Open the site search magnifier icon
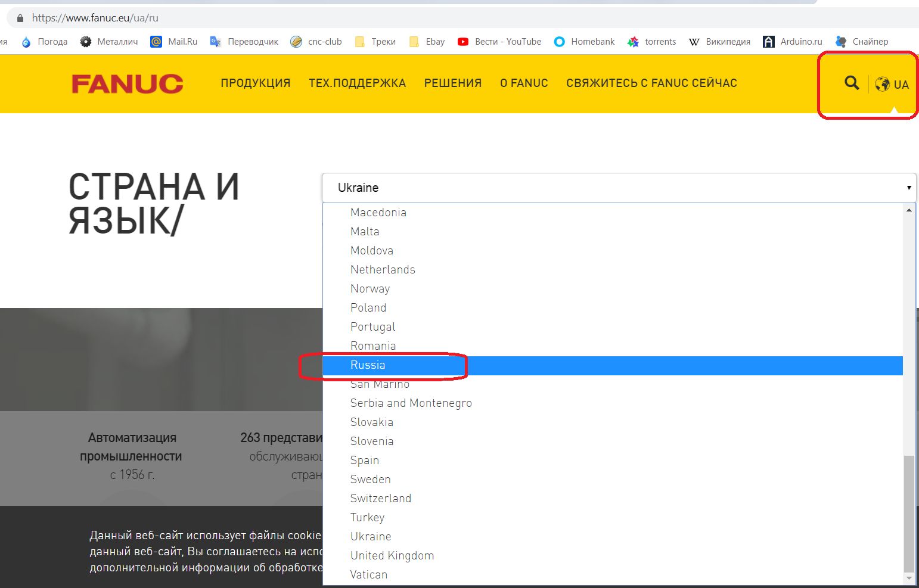919x588 pixels. 852,83
